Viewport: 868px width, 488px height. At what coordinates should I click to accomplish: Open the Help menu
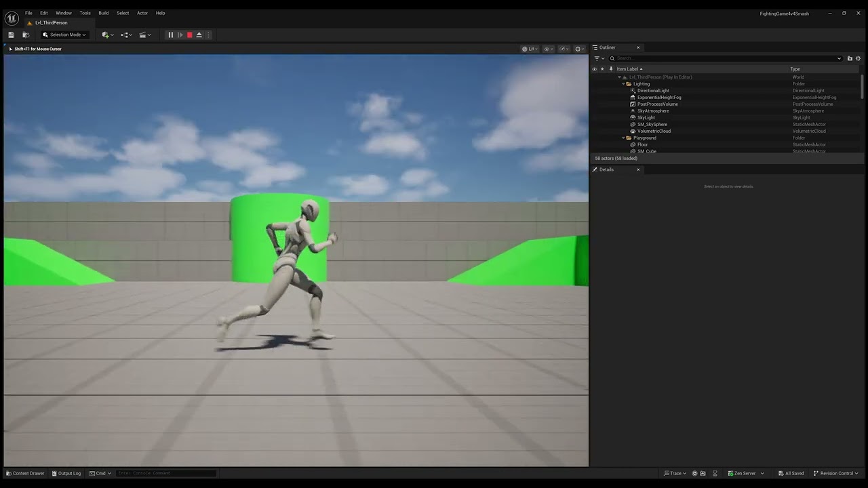[x=161, y=13]
